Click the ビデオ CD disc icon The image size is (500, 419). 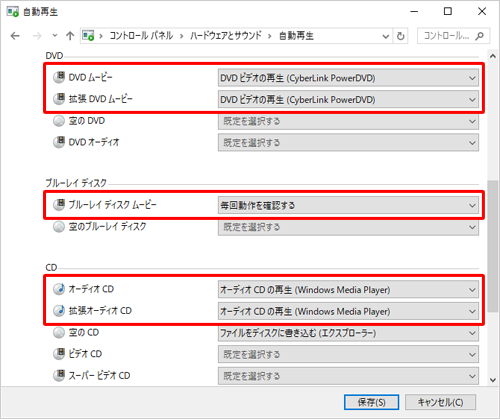[59, 354]
